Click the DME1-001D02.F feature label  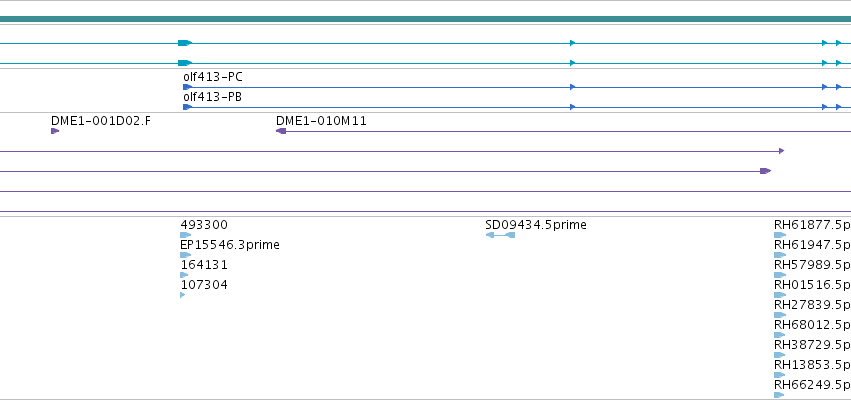coord(101,120)
